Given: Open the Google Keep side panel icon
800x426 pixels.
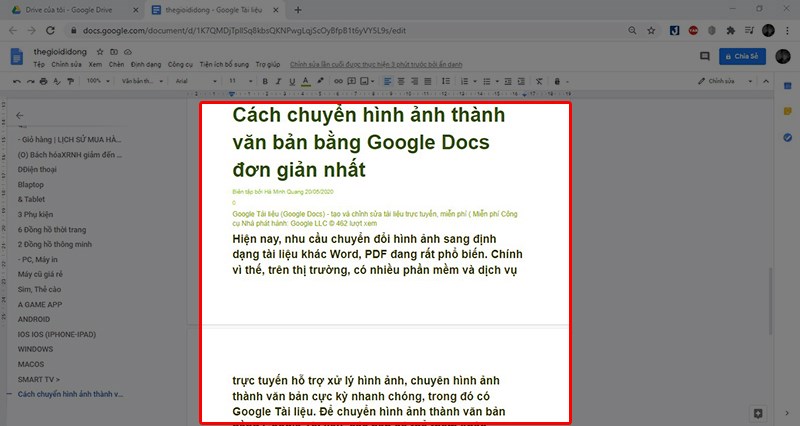Looking at the screenshot, I should point(787,111).
